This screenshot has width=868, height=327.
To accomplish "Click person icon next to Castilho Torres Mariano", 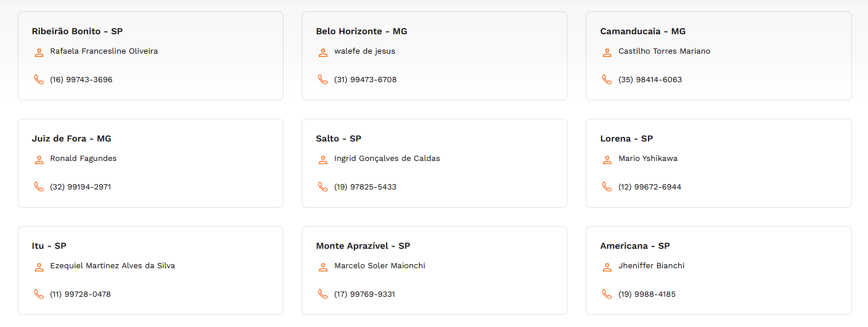I will 607,53.
